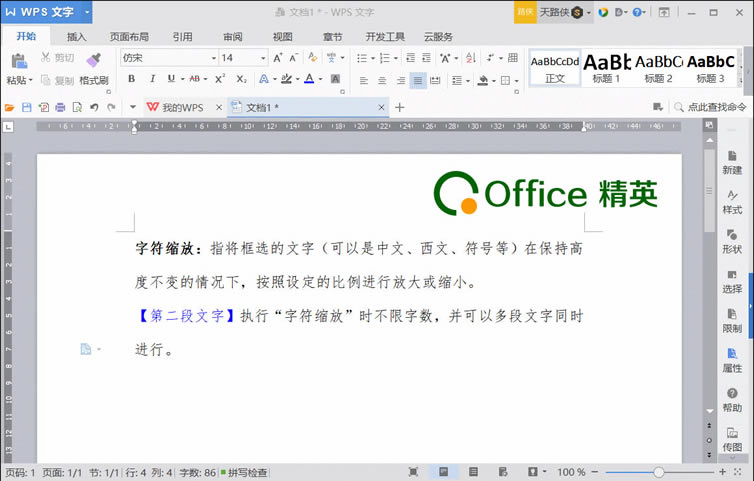Decrease font size with A- icon
Image resolution: width=754 pixels, height=481 pixels.
294,58
